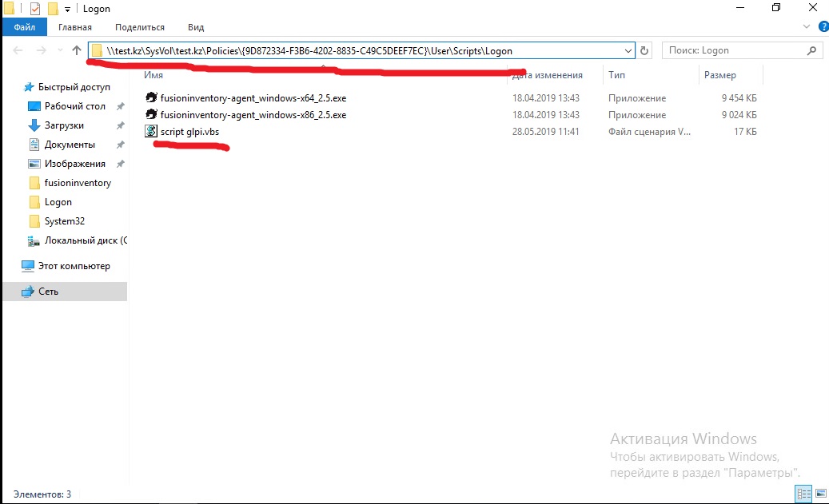Open the address bar history dropdown
This screenshot has width=829, height=504.
(628, 50)
